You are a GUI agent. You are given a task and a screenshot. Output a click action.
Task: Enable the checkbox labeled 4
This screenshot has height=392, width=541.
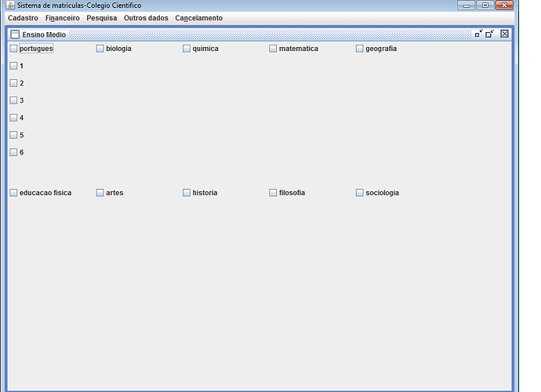(x=13, y=118)
